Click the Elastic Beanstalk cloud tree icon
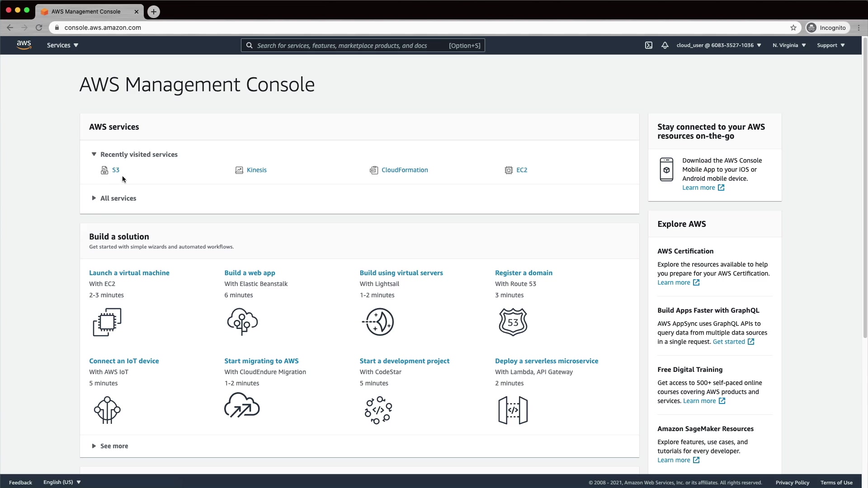 coord(242,322)
